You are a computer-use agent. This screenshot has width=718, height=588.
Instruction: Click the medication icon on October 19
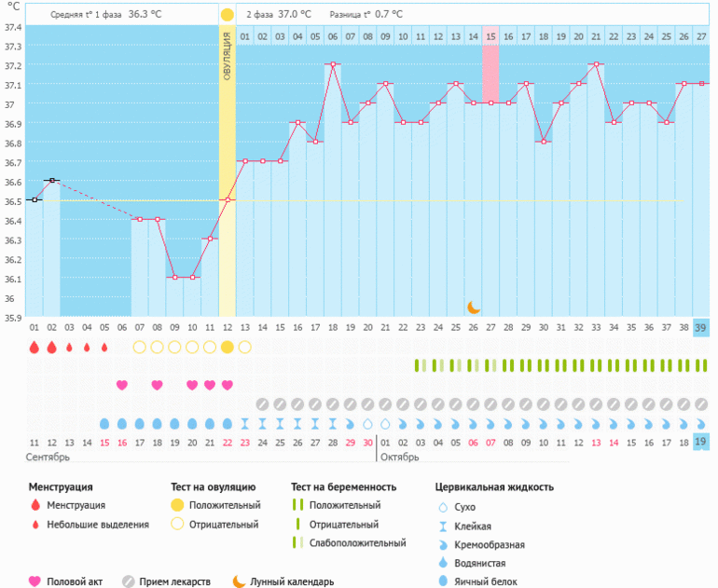tap(700, 404)
